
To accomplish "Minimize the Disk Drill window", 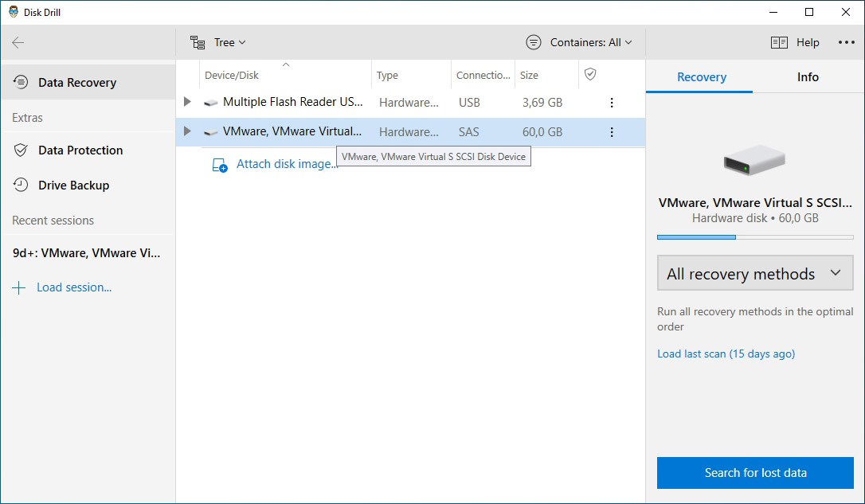I will tap(773, 12).
